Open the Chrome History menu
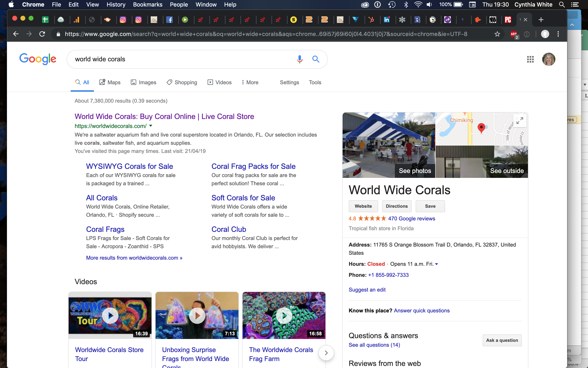This screenshot has height=368, width=588. pyautogui.click(x=116, y=4)
